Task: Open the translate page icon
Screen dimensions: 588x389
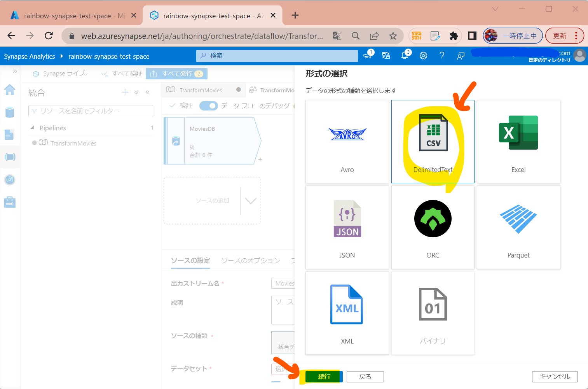Action: pyautogui.click(x=337, y=36)
